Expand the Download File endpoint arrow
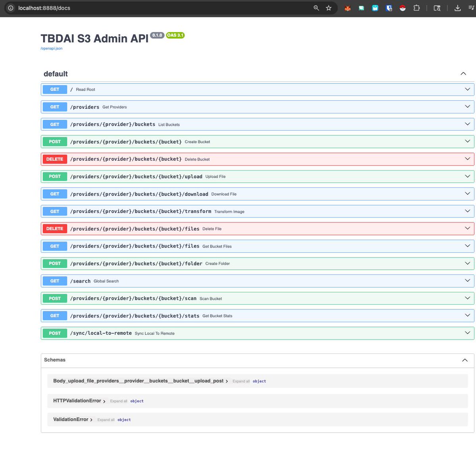The height and width of the screenshot is (455, 476). click(x=467, y=194)
